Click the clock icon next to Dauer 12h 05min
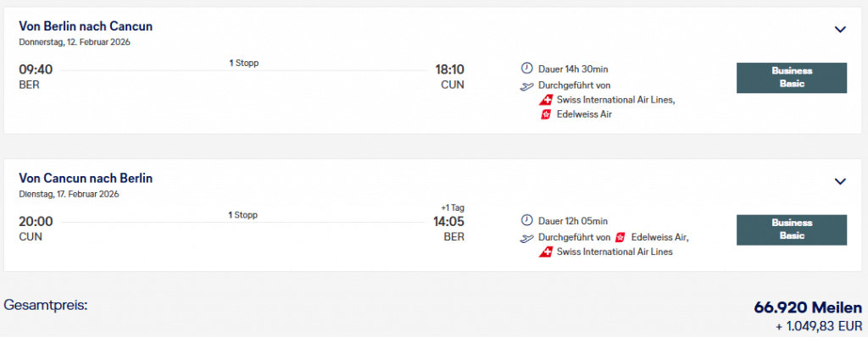Viewport: 868px width, 337px height. pos(526,221)
